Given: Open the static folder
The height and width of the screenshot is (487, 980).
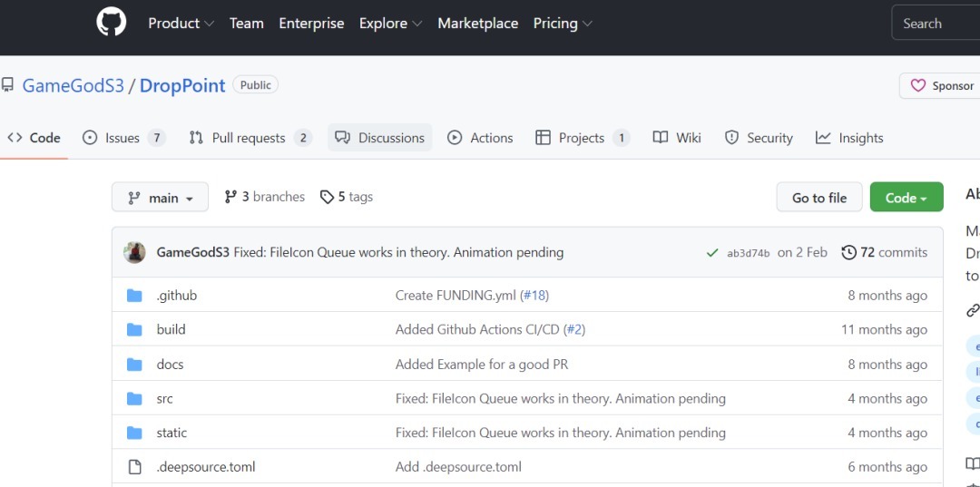Looking at the screenshot, I should pyautogui.click(x=171, y=433).
